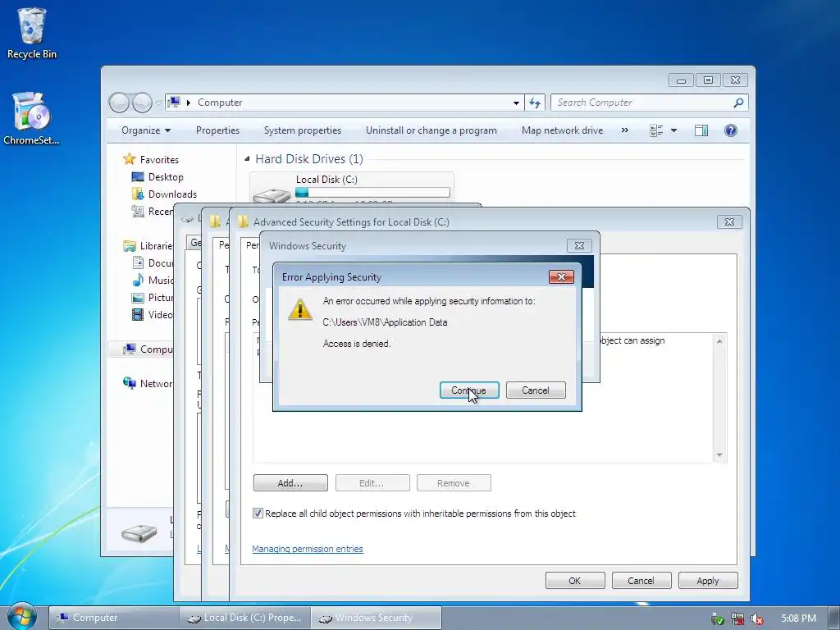Click Cancel in Error Applying Security dialog

click(536, 390)
